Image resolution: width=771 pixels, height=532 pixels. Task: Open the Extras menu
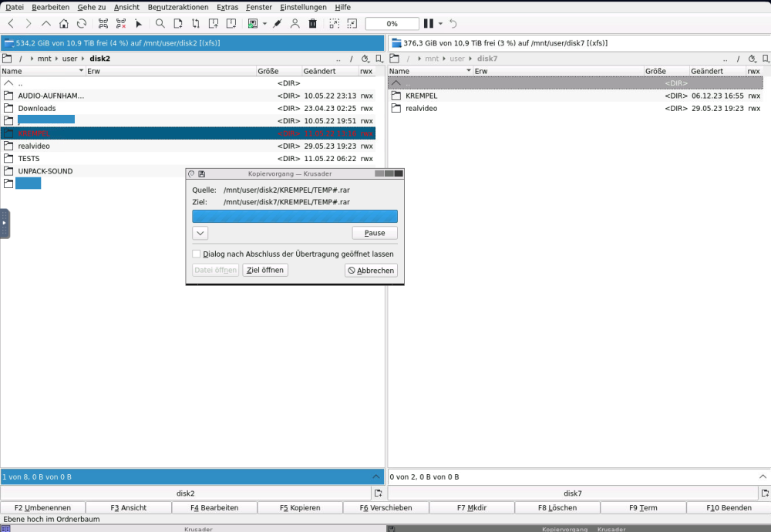point(227,8)
